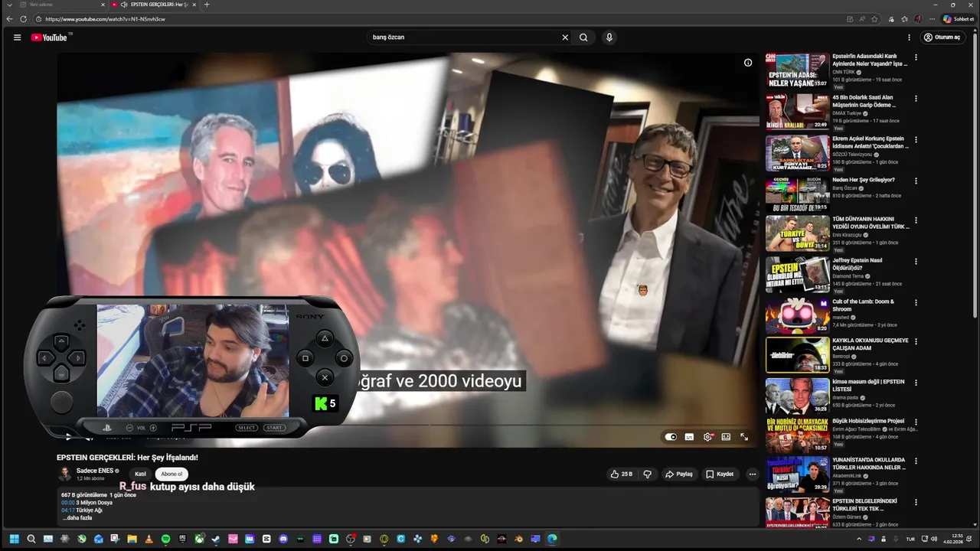Open a new browser tab with plus
980x551 pixels.
(207, 5)
